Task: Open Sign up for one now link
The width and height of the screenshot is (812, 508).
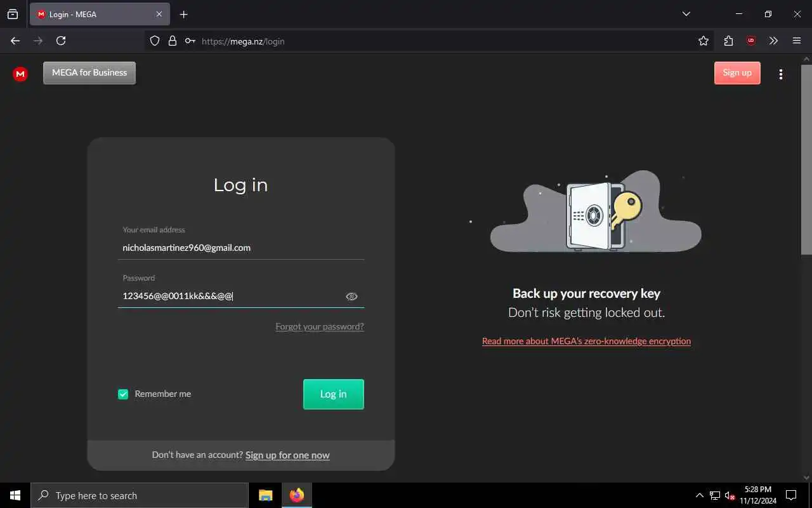Action: pyautogui.click(x=287, y=455)
